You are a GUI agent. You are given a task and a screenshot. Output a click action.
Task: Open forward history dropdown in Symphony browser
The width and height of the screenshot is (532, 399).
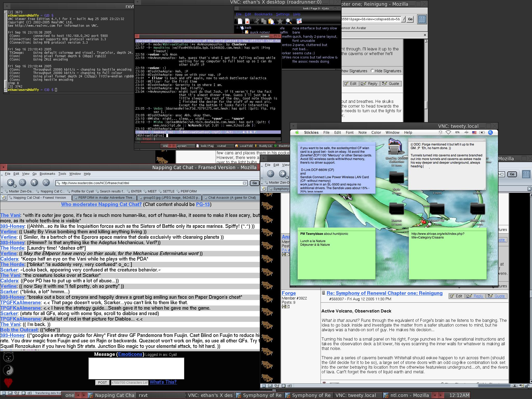(x=287, y=177)
